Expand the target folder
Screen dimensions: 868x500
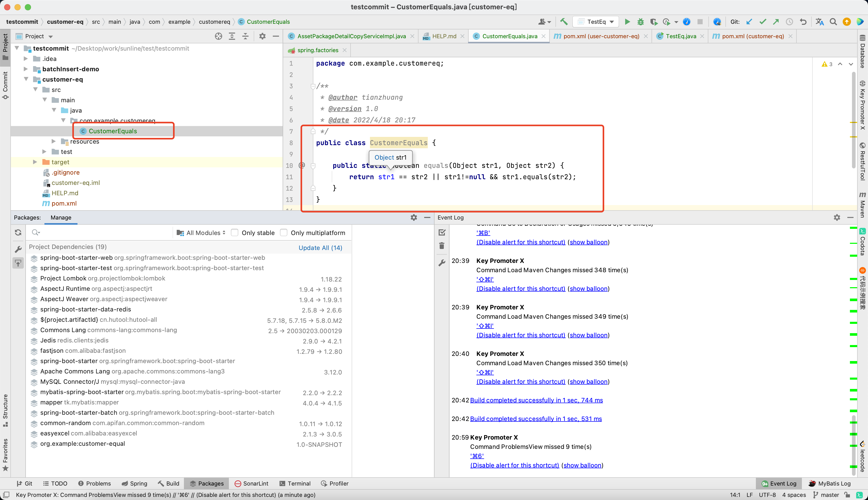(x=35, y=162)
